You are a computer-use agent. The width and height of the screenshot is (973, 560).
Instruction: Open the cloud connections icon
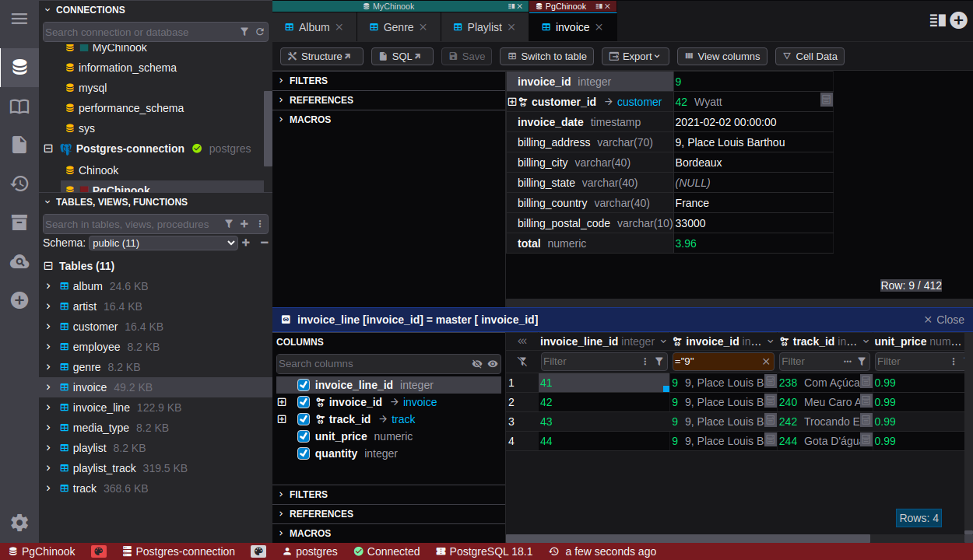click(x=19, y=262)
